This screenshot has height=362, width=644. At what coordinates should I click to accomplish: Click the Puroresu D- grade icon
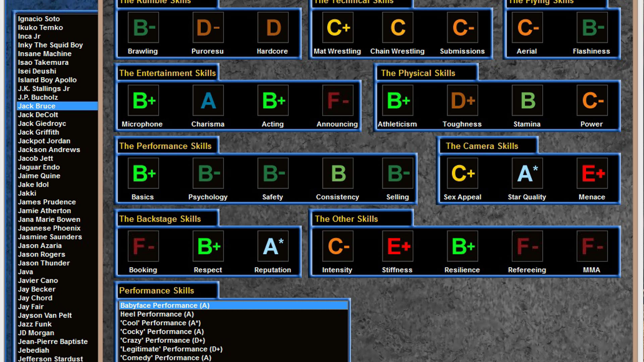(x=208, y=27)
